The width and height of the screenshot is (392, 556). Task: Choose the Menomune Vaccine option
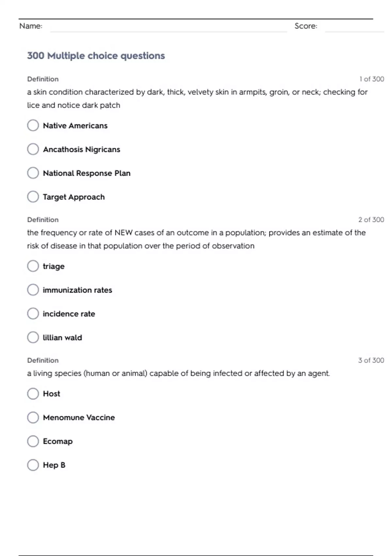tap(33, 417)
